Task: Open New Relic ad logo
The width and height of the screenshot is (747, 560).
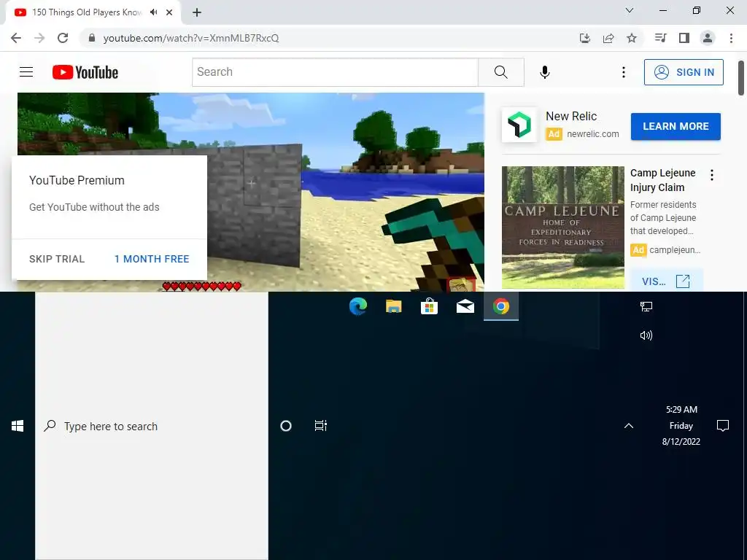Action: [x=519, y=125]
